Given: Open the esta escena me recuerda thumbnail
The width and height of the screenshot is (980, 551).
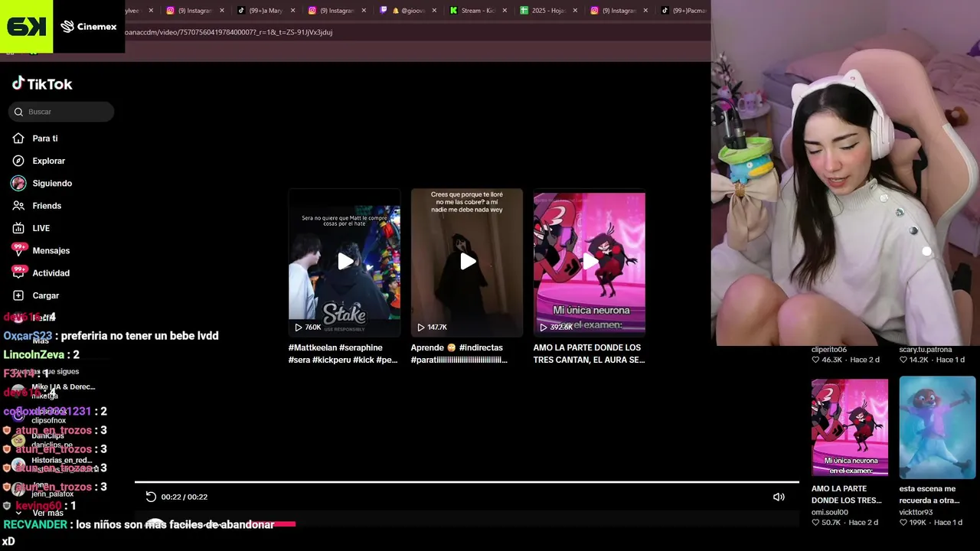Looking at the screenshot, I should [x=937, y=427].
